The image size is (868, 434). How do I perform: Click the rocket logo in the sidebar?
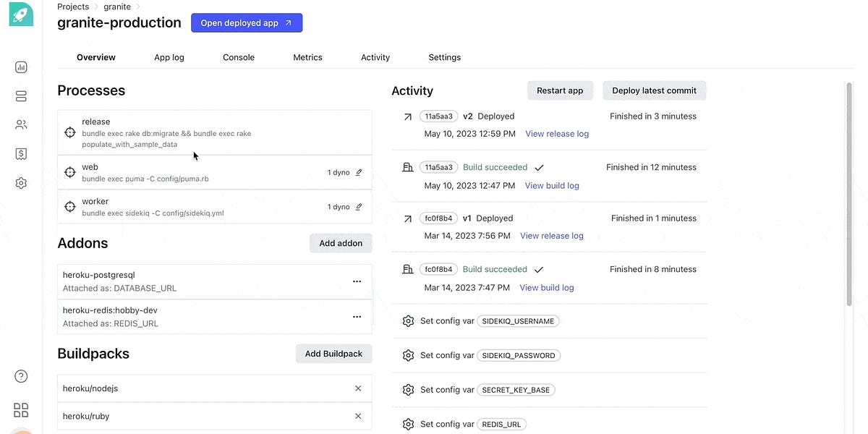(x=21, y=14)
